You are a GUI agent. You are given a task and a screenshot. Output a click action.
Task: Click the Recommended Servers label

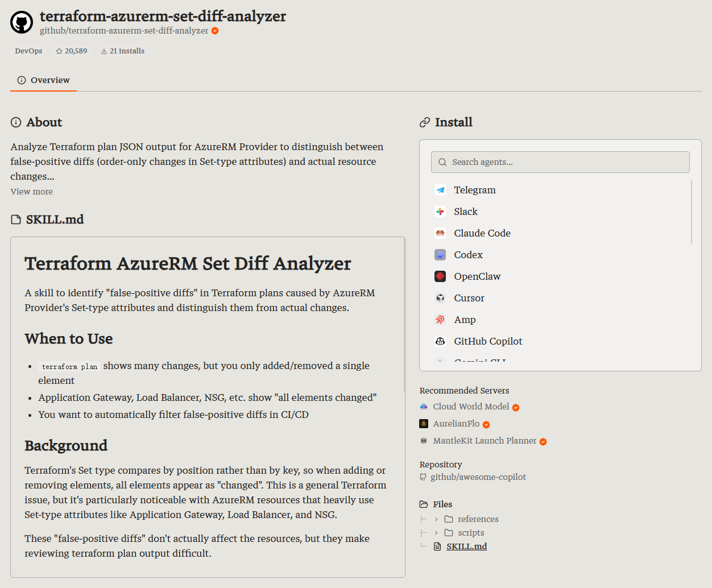(464, 391)
